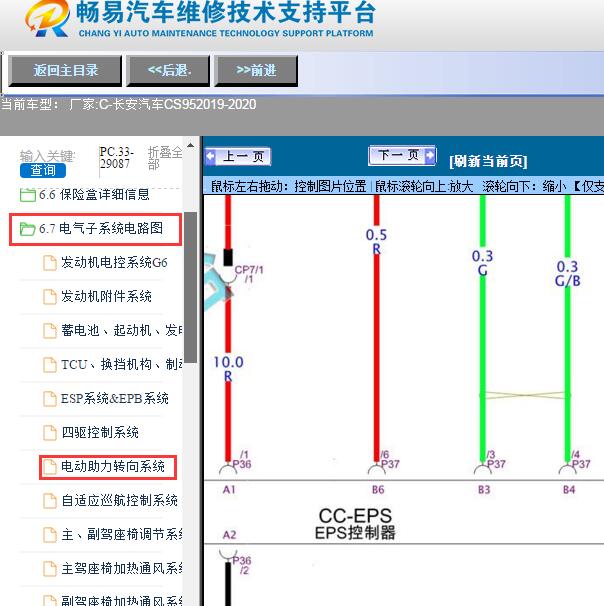Image resolution: width=604 pixels, height=606 pixels.
Task: Click the CC-EPS controller label
Action: pos(355,524)
